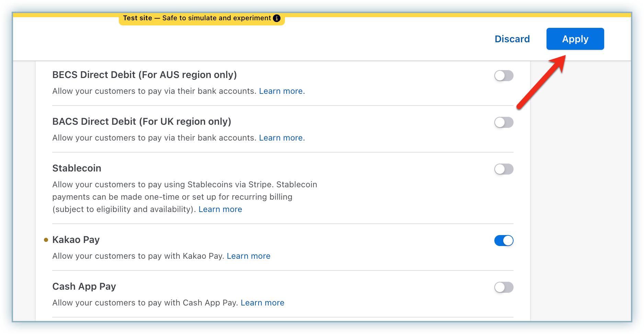Select the Stablecoin heading text
Image resolution: width=644 pixels, height=334 pixels.
pos(77,168)
